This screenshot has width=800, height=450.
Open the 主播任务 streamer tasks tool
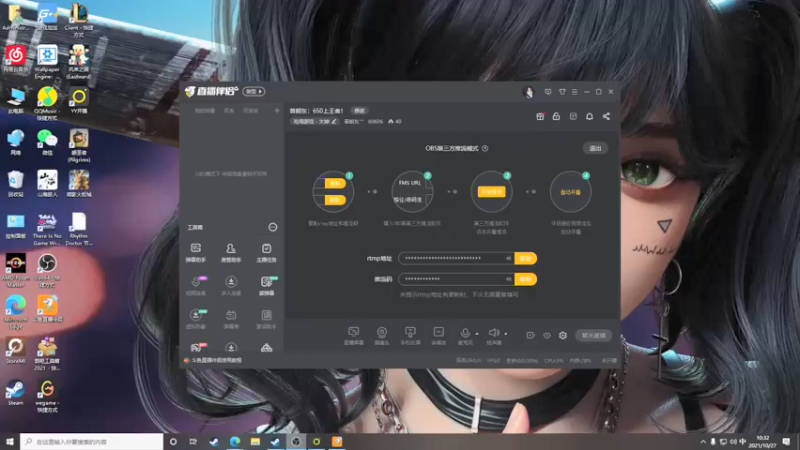click(266, 252)
